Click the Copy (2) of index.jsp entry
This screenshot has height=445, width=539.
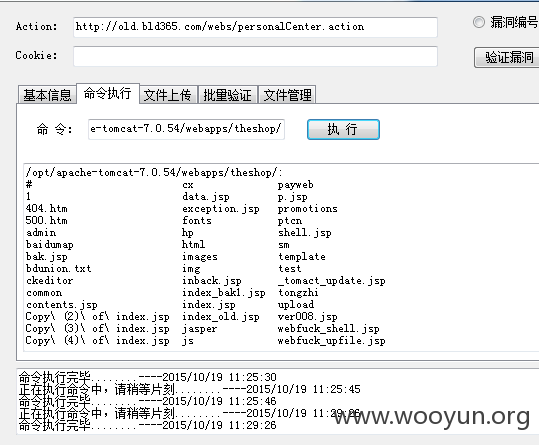click(x=97, y=317)
